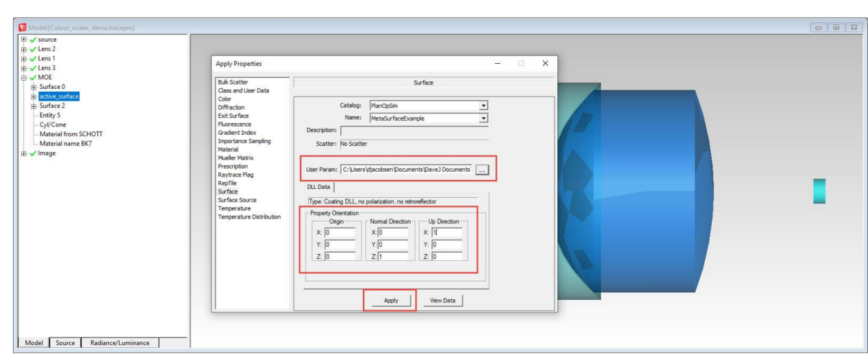This screenshot has height=356, width=868.
Task: Open the Catalog dropdown
Action: click(x=483, y=105)
